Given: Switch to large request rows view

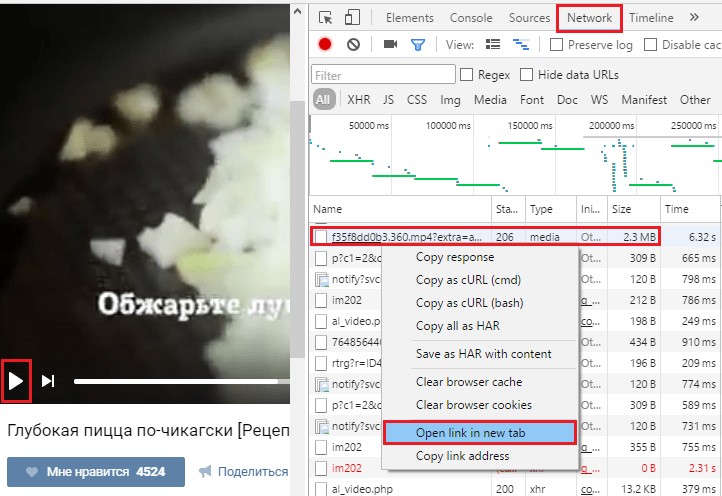Looking at the screenshot, I should click(493, 44).
